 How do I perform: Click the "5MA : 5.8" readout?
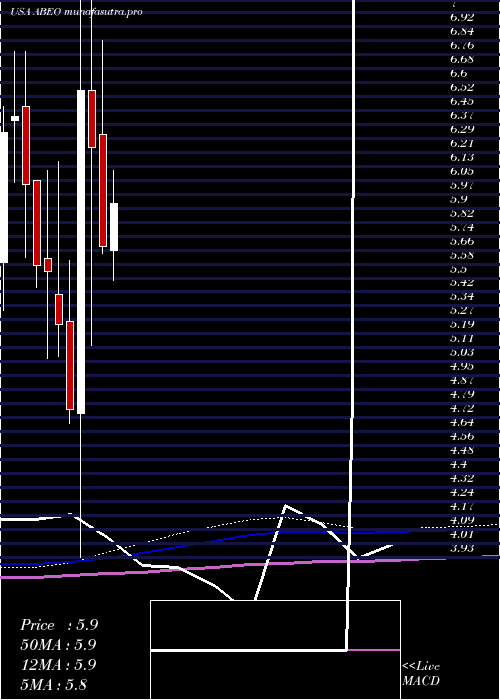point(54,684)
